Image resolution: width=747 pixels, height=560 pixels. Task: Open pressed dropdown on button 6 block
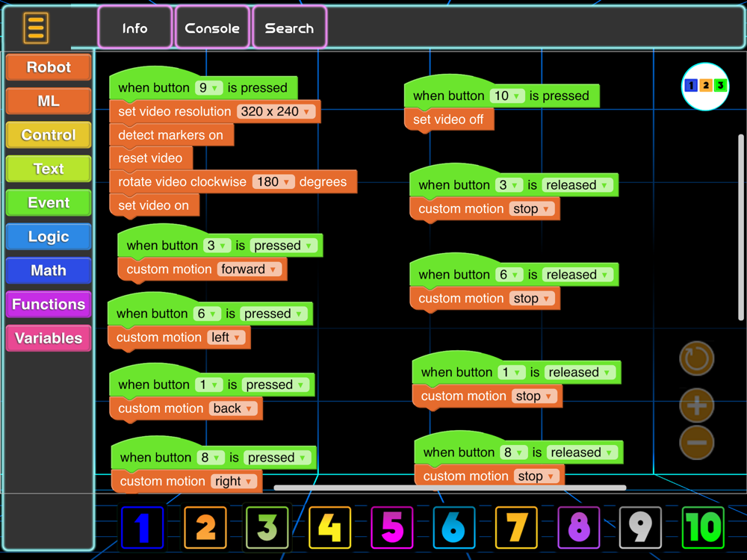tap(273, 314)
